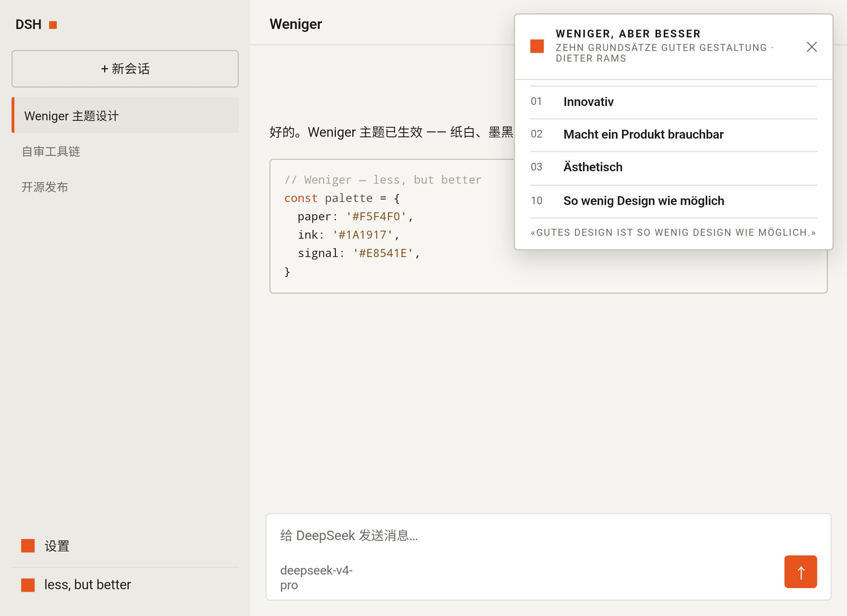Click the ink: '#1A1917' code line

pos(348,235)
